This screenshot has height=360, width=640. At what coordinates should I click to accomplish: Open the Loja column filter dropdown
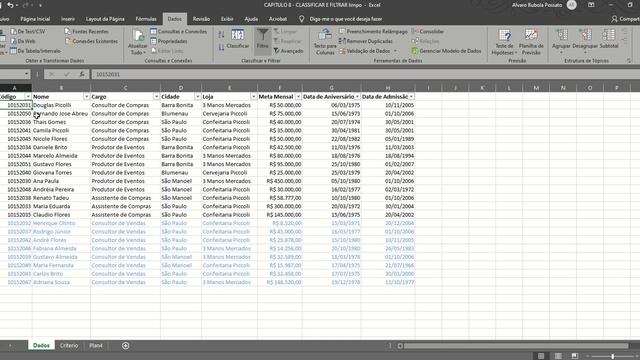point(253,97)
